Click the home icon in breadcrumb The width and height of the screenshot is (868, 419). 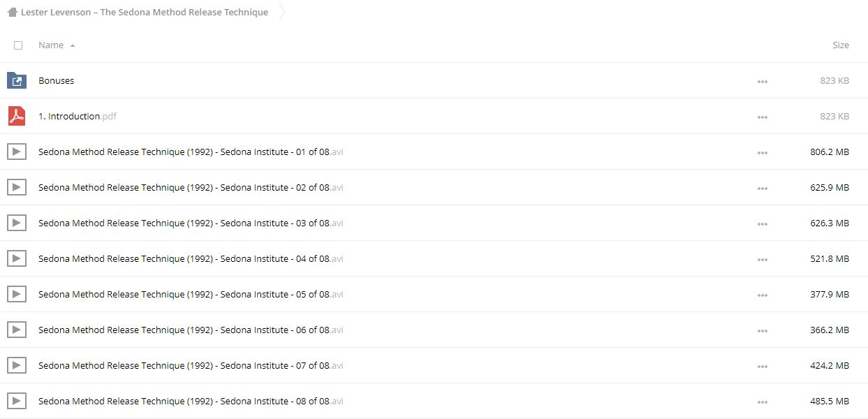(12, 12)
